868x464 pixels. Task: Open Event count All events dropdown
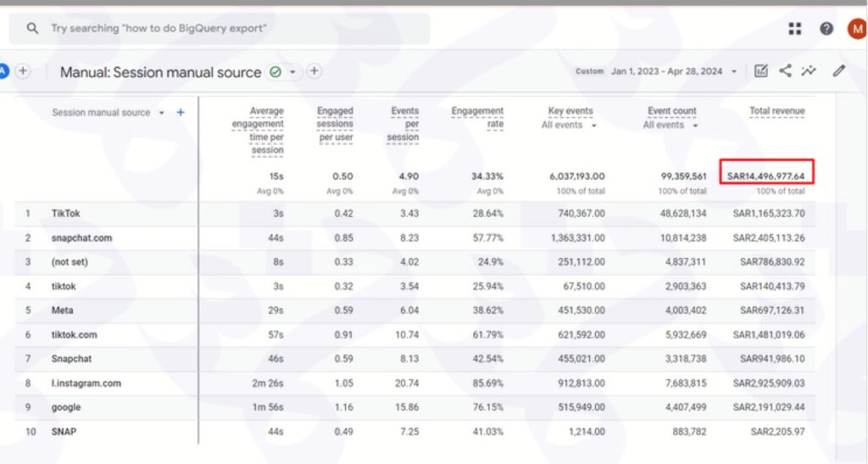670,126
